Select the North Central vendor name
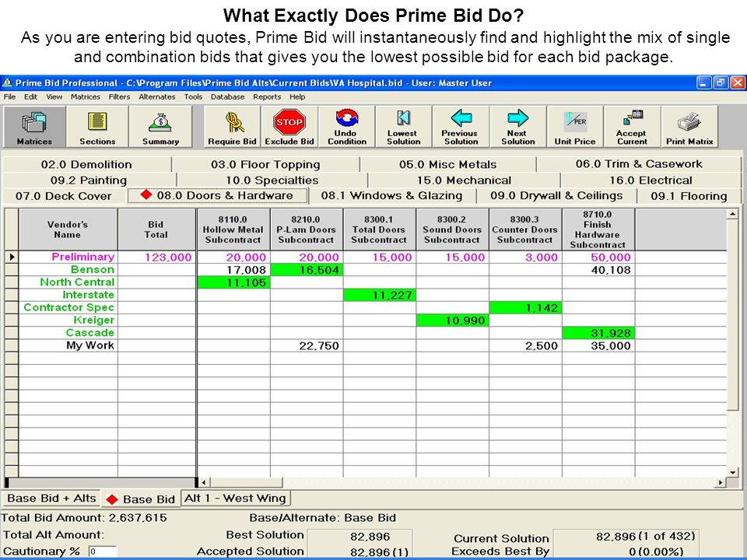The height and width of the screenshot is (560, 747). [77, 282]
